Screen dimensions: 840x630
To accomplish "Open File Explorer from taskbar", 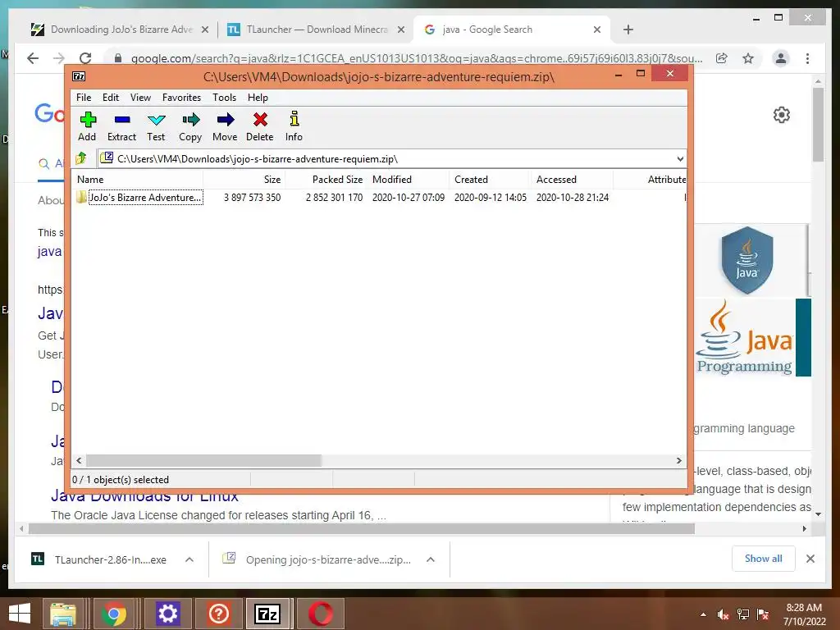I will [x=63, y=614].
